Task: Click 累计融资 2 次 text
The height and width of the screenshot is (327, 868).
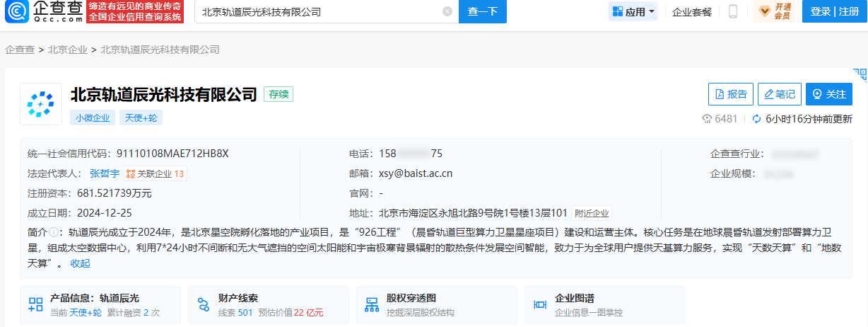Action: click(x=134, y=312)
